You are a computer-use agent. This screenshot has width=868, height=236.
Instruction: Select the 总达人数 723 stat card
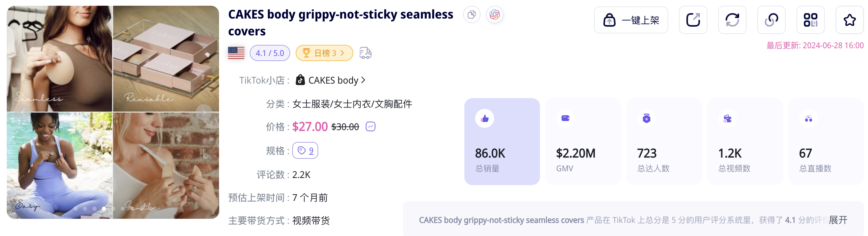pyautogui.click(x=664, y=142)
